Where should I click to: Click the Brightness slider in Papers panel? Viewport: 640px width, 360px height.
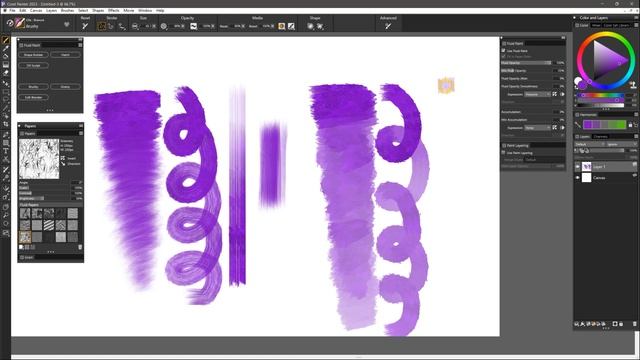[45, 198]
